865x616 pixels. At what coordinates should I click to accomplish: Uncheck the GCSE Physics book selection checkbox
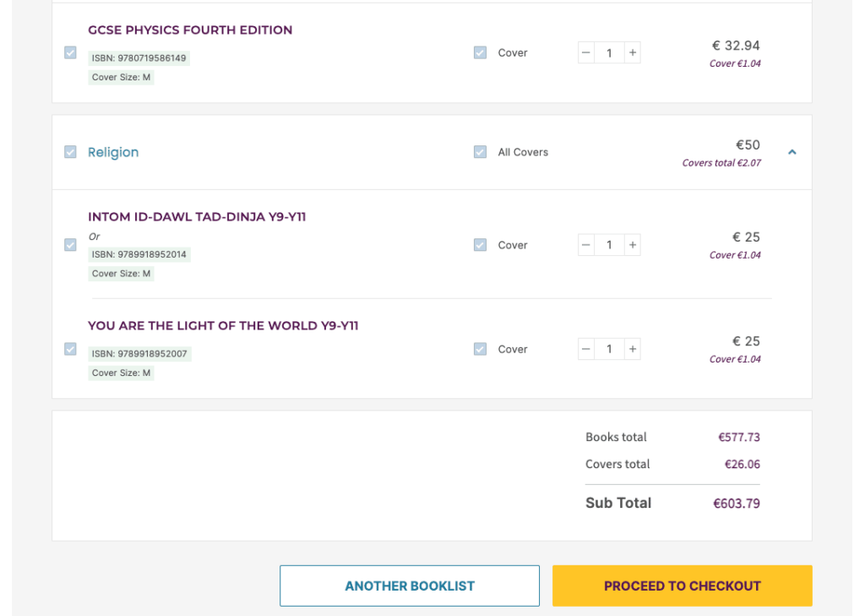(x=70, y=52)
